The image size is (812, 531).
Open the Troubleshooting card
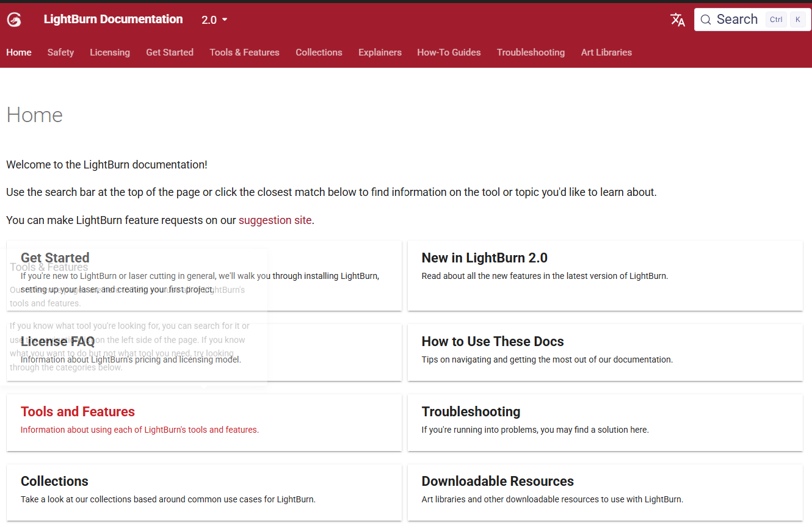point(604,422)
